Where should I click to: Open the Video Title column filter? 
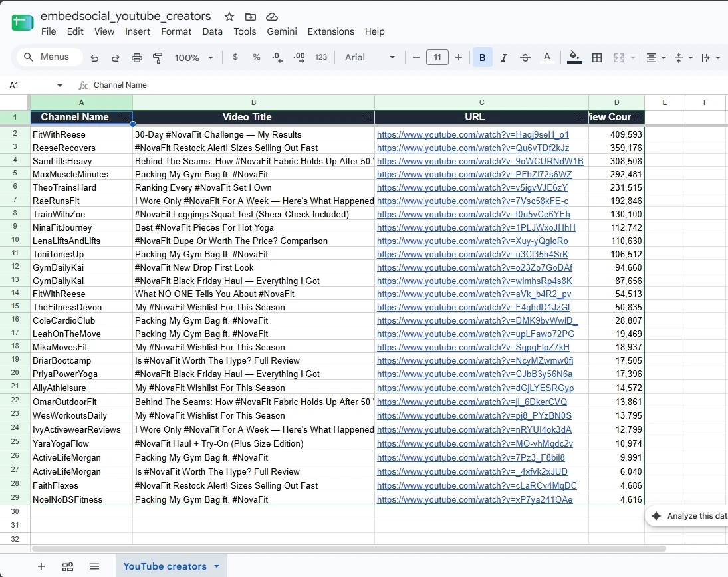[367, 118]
